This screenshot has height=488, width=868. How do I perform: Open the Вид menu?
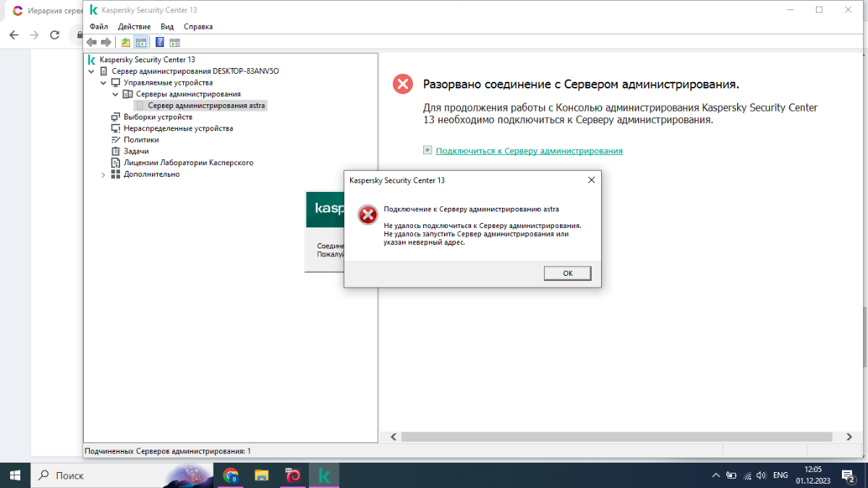[x=167, y=26]
